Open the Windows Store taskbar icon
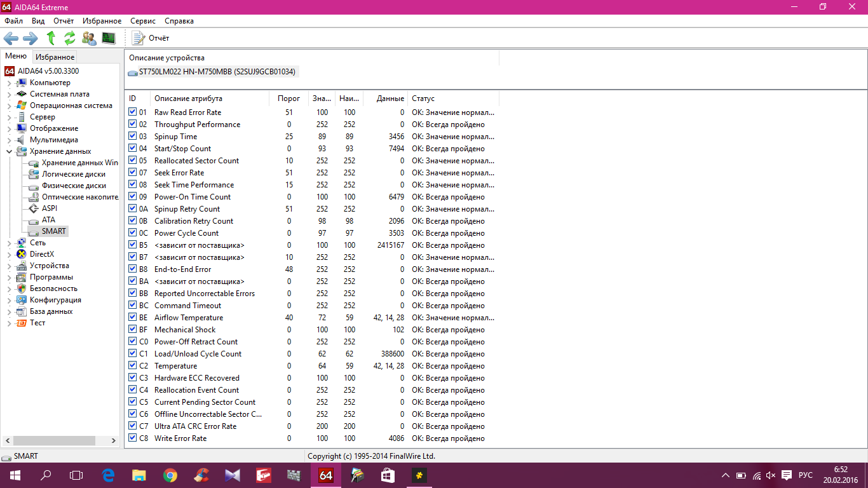Screen dimensions: 868x488 click(x=388, y=475)
